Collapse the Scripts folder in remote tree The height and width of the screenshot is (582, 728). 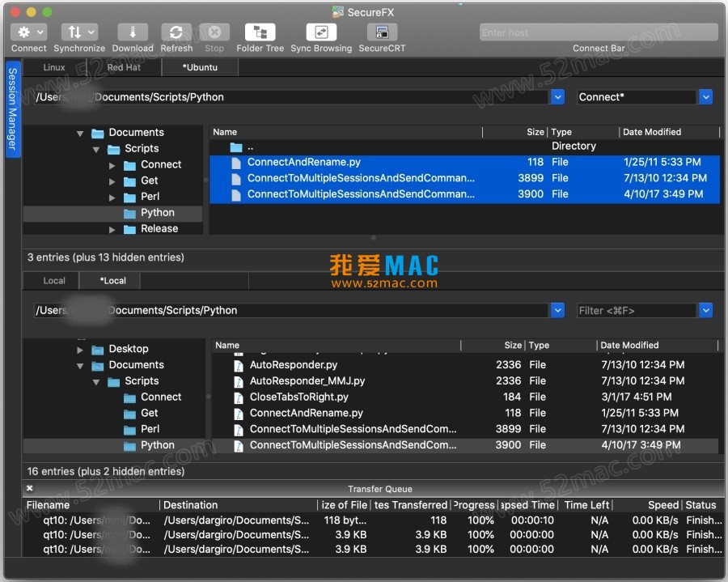point(96,149)
